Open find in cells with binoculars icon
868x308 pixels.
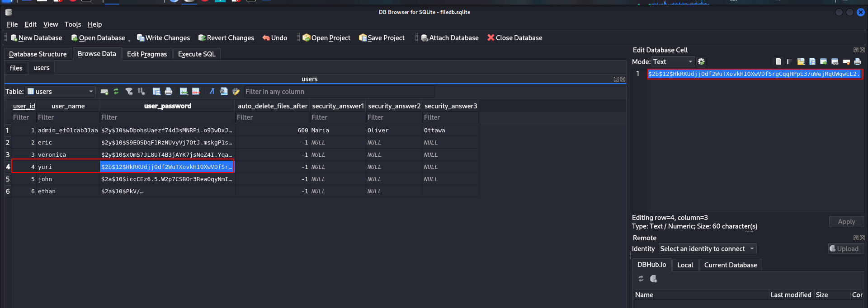click(223, 91)
